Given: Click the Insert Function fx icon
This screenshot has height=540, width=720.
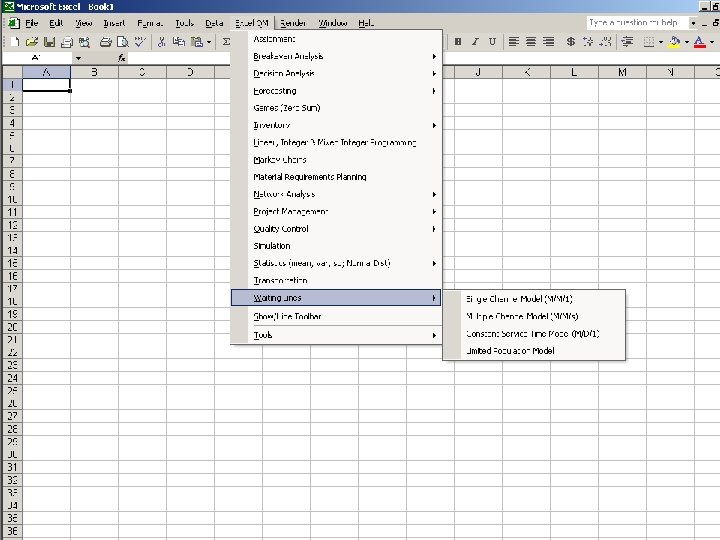Looking at the screenshot, I should coord(121,58).
